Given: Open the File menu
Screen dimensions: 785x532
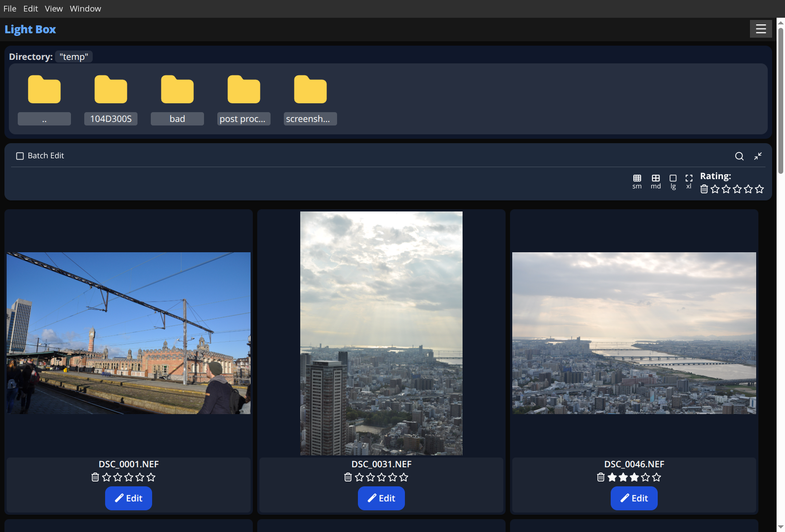Looking at the screenshot, I should 10,8.
